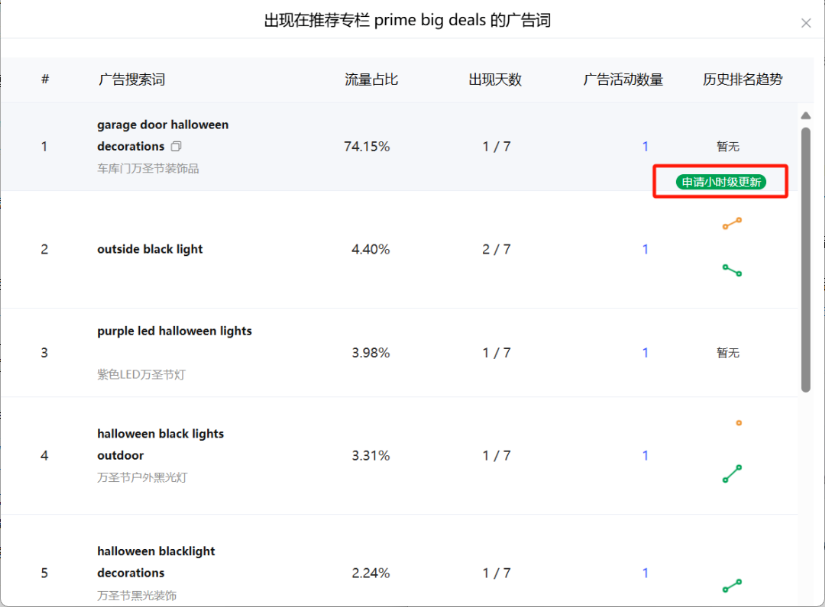The height and width of the screenshot is (607, 825).
Task: Open ad campaign count for garage door halloween decorations
Action: pyautogui.click(x=645, y=146)
